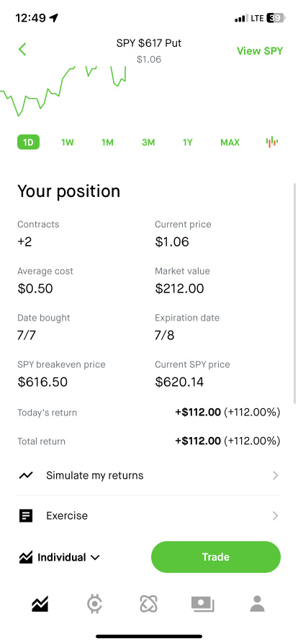The height and width of the screenshot is (644, 298).
Task: Select the MAX chart range
Action: pos(230,142)
